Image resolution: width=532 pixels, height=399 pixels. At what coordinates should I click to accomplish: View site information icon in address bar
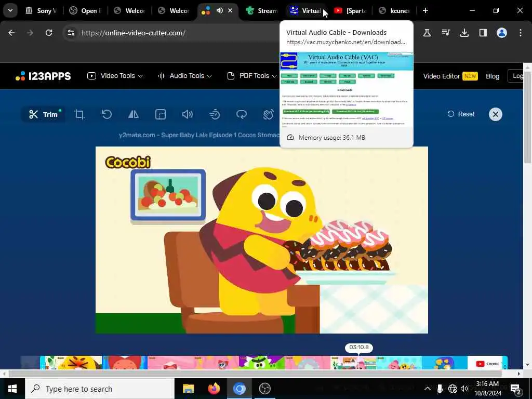[x=71, y=33]
